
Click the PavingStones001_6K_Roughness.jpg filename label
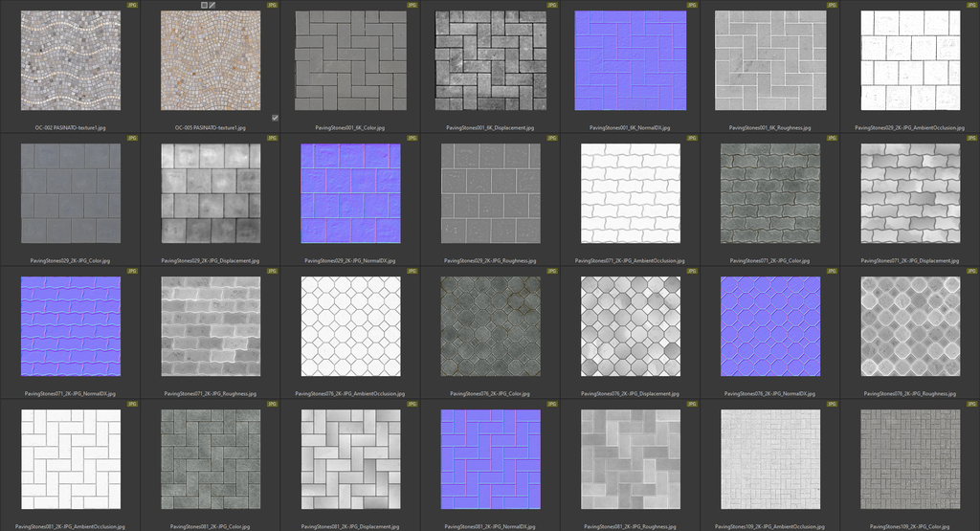click(x=769, y=126)
